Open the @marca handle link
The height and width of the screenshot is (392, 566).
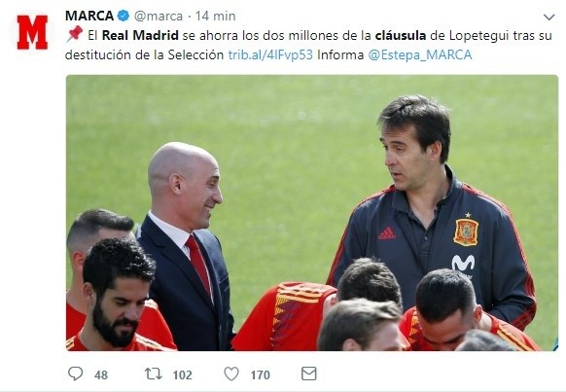pos(159,17)
